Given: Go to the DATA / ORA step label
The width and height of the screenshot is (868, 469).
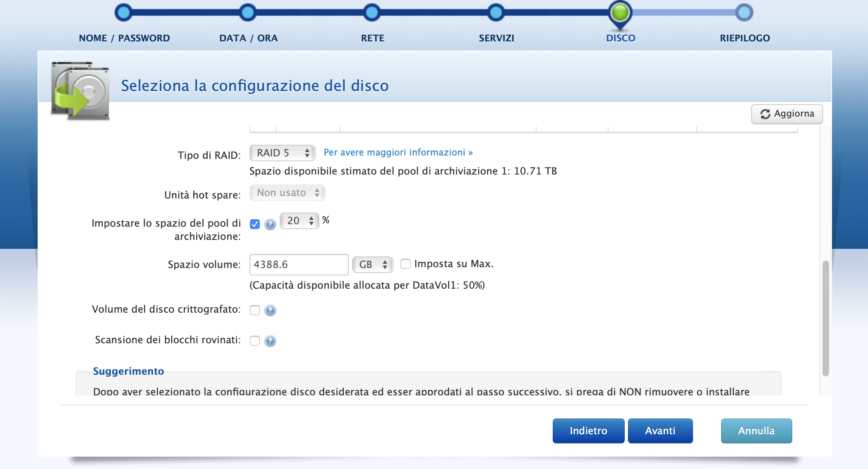Looking at the screenshot, I should (248, 38).
